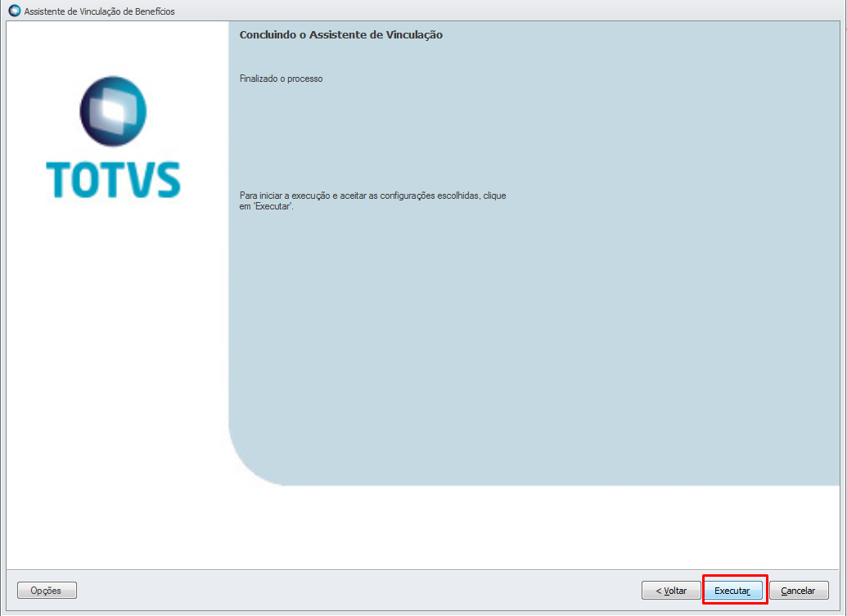Click the 'Assistente de Vinculação de Benefícios' title
The image size is (847, 616).
(x=99, y=11)
